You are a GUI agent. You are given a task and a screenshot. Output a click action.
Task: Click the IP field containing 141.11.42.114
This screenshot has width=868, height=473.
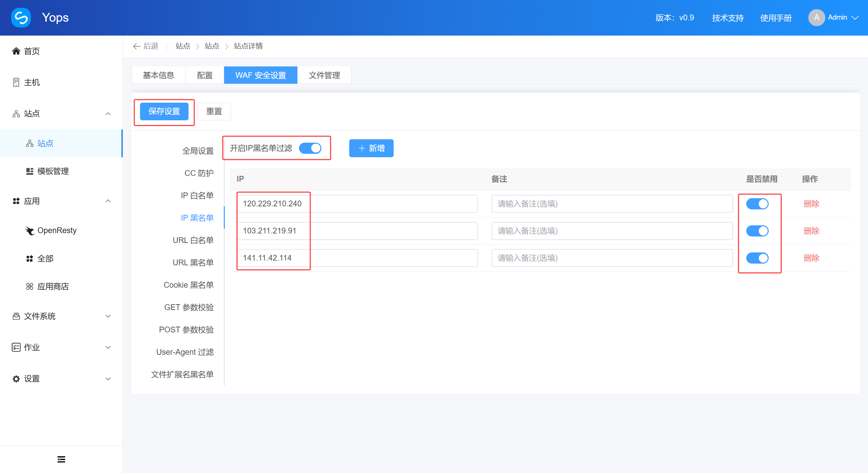coord(357,258)
